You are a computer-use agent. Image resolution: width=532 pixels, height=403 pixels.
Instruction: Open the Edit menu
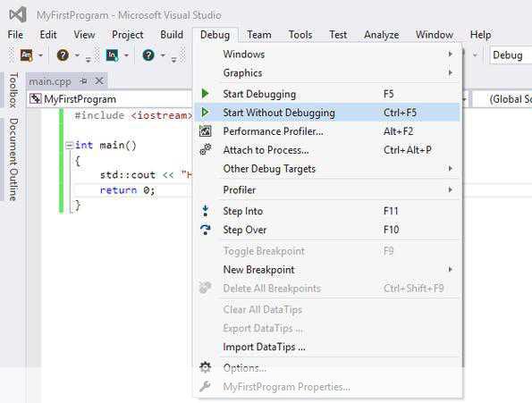(x=48, y=35)
